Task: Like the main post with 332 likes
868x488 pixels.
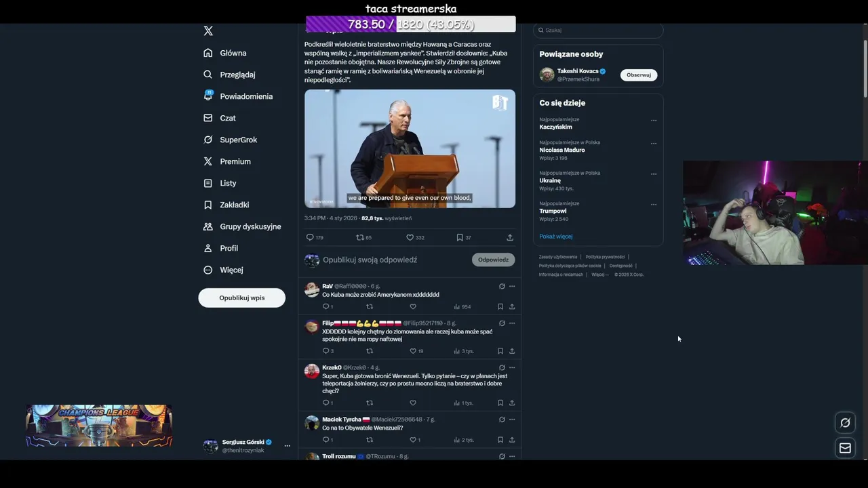Action: click(x=410, y=237)
